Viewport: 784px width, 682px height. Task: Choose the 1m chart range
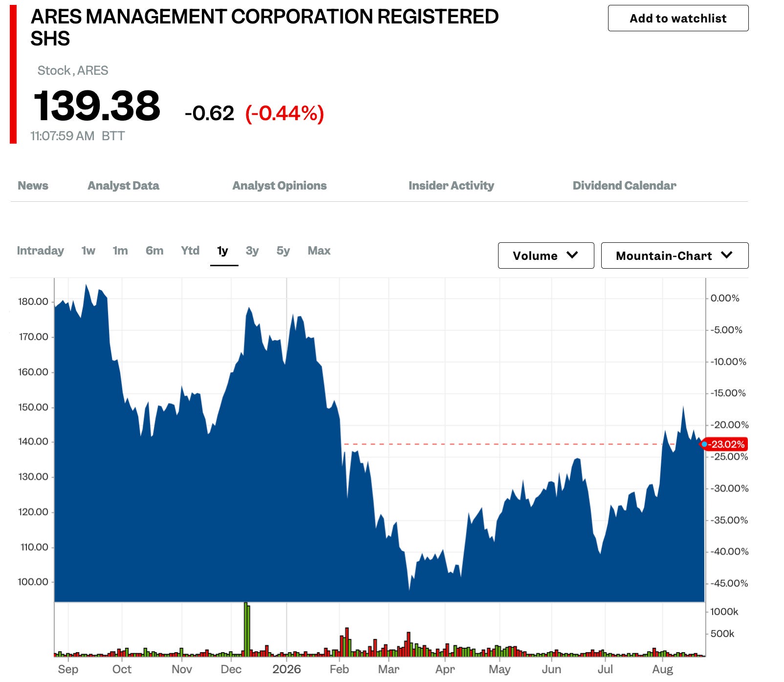120,251
